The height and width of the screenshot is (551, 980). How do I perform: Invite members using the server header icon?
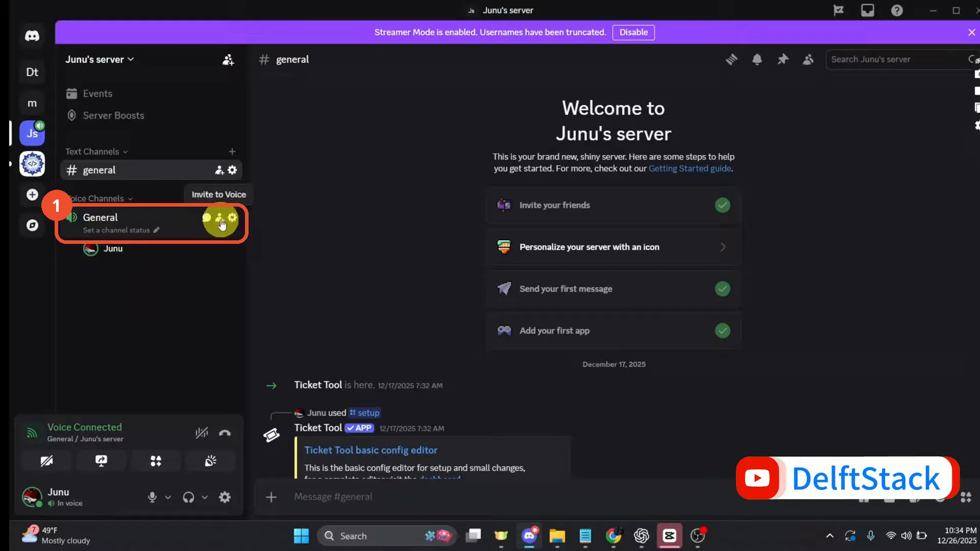point(228,60)
